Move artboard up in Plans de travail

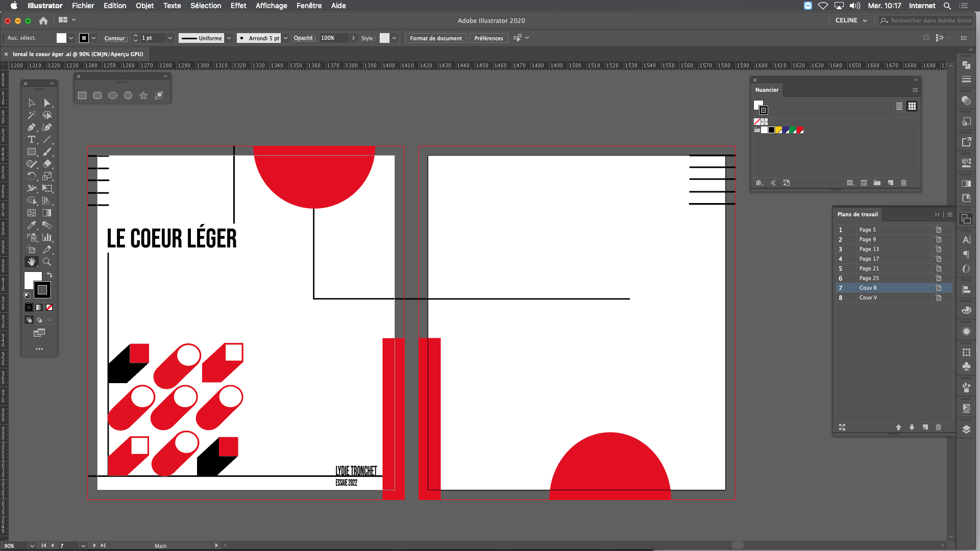coord(898,428)
